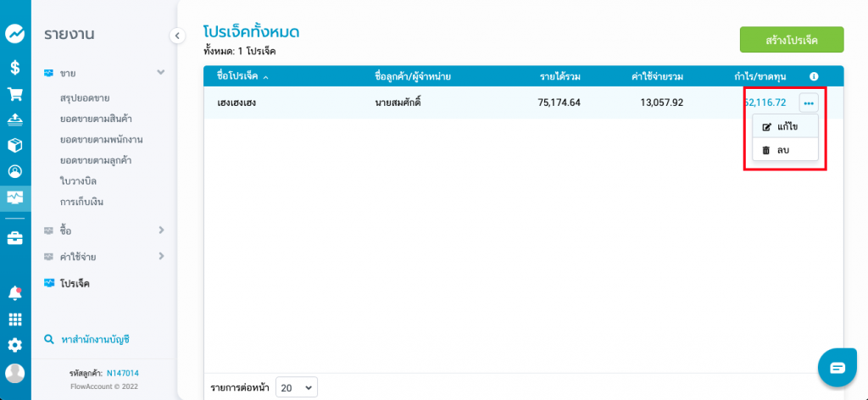
Task: Open the dollar-sign sales icon in sidebar
Action: click(x=15, y=68)
